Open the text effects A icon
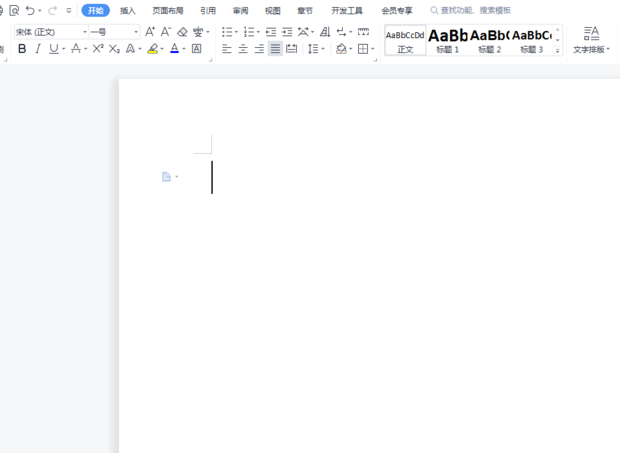620x453 pixels. pos(130,49)
